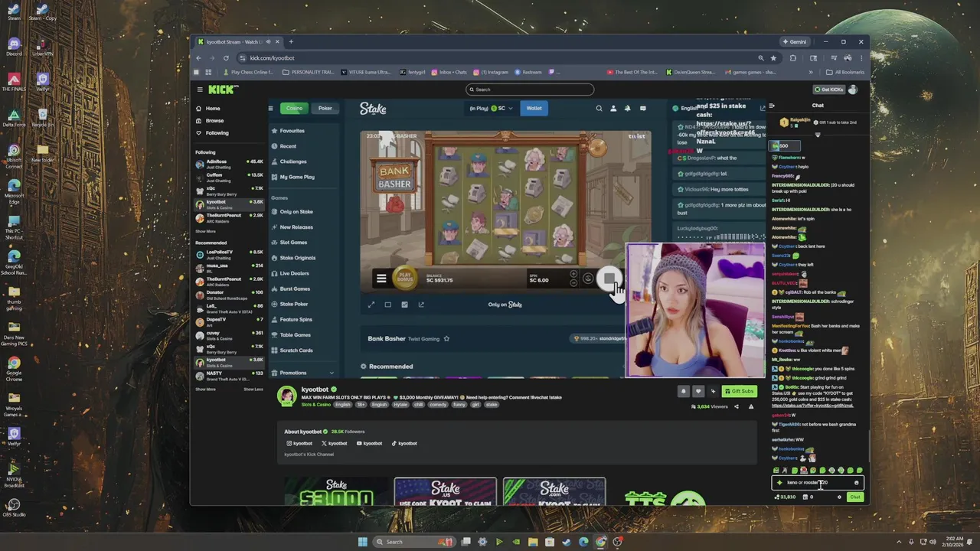Click the stop spin button
The width and height of the screenshot is (980, 551).
[x=609, y=279]
